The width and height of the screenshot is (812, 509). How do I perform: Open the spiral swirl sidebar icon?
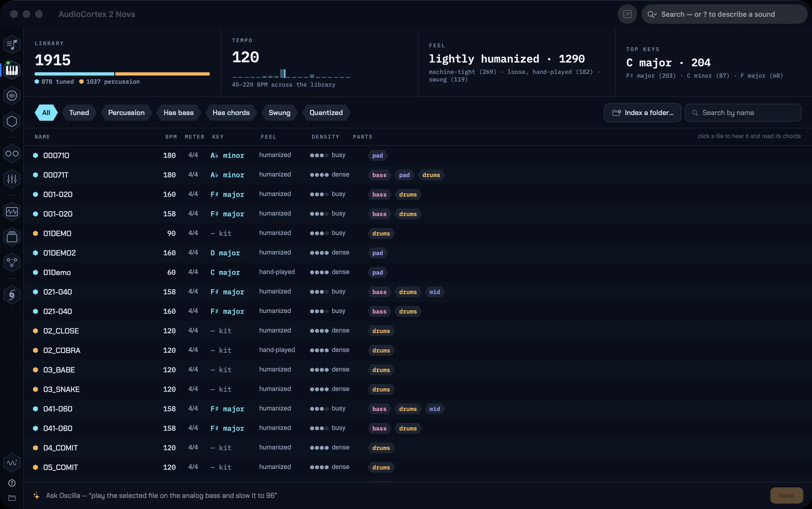12,295
